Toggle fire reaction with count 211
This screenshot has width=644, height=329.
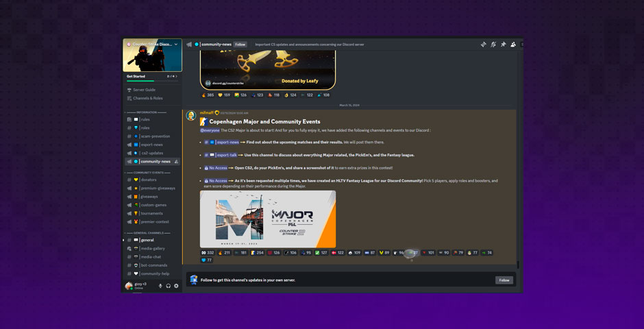pos(224,253)
